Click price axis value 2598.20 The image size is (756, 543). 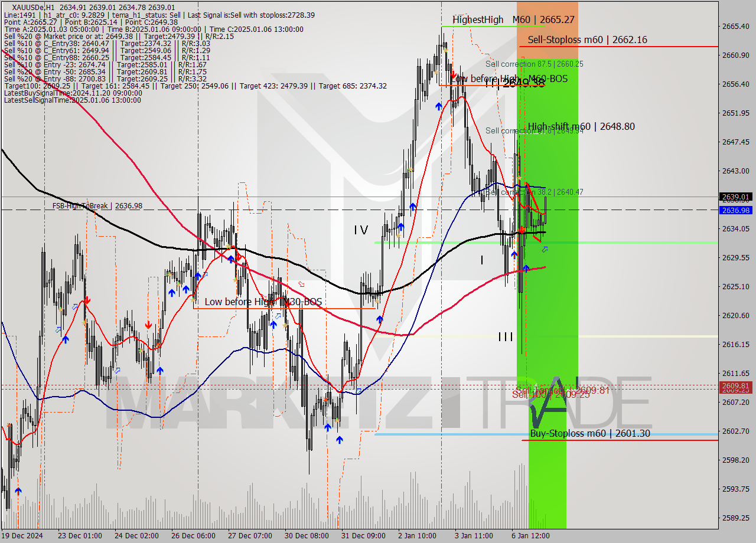(x=735, y=460)
